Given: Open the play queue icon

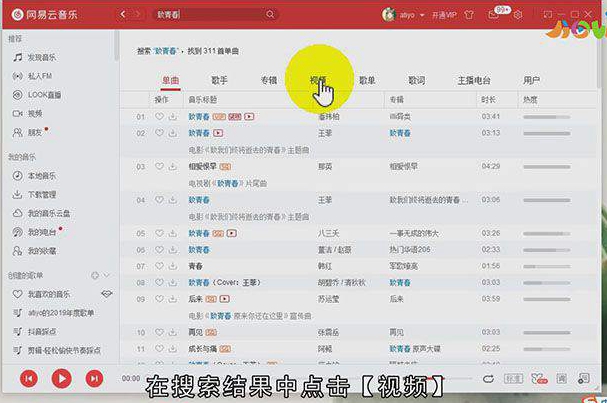Looking at the screenshot, I should pos(583,379).
